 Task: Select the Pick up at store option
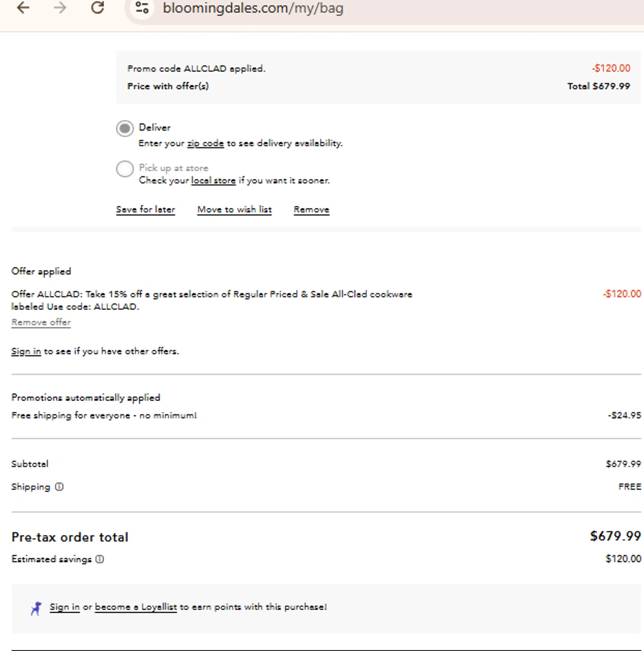125,169
